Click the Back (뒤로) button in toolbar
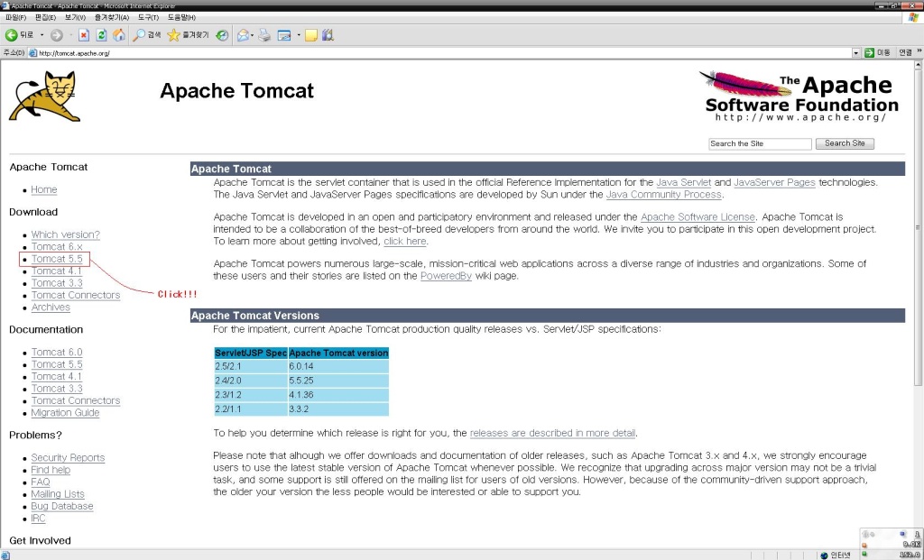Screen dimensions: 924x560 pyautogui.click(x=20, y=35)
